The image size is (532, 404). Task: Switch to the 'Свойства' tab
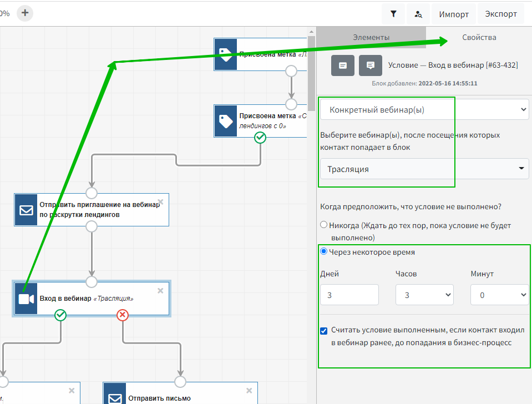(x=479, y=37)
